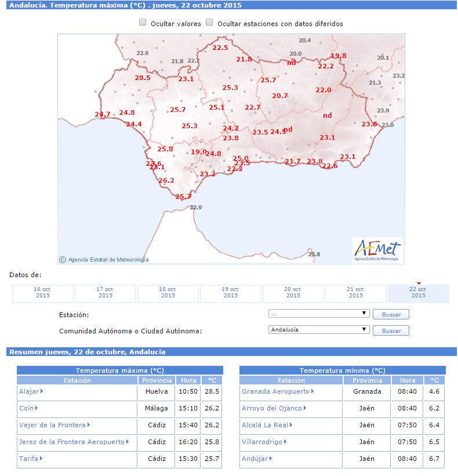The image size is (458, 476).
Task: Click the Temperatura mínima table title
Action: pyautogui.click(x=343, y=370)
